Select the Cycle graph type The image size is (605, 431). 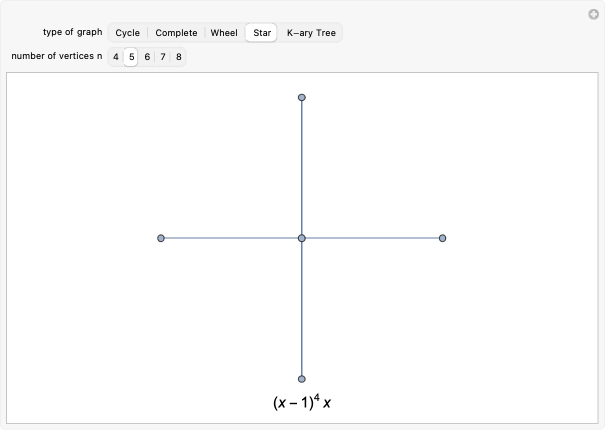127,33
